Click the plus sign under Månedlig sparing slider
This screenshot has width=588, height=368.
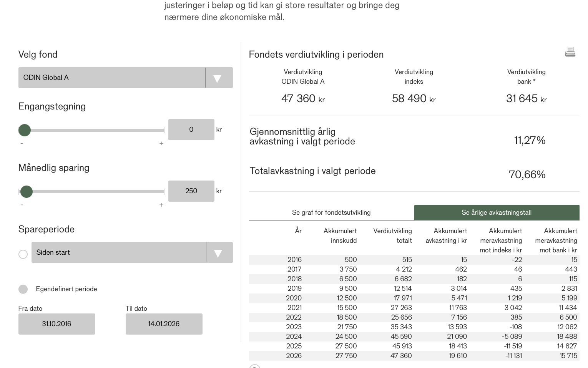(161, 205)
